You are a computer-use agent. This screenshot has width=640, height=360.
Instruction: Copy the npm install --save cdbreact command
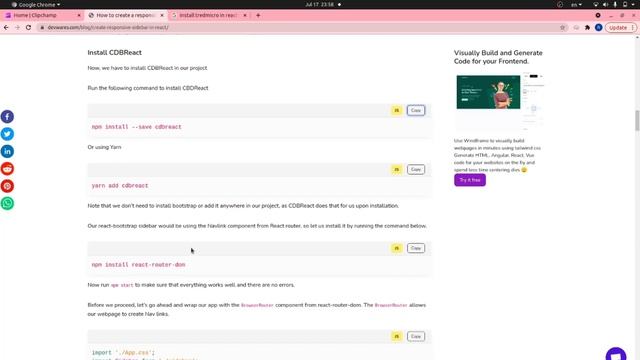[x=416, y=110]
